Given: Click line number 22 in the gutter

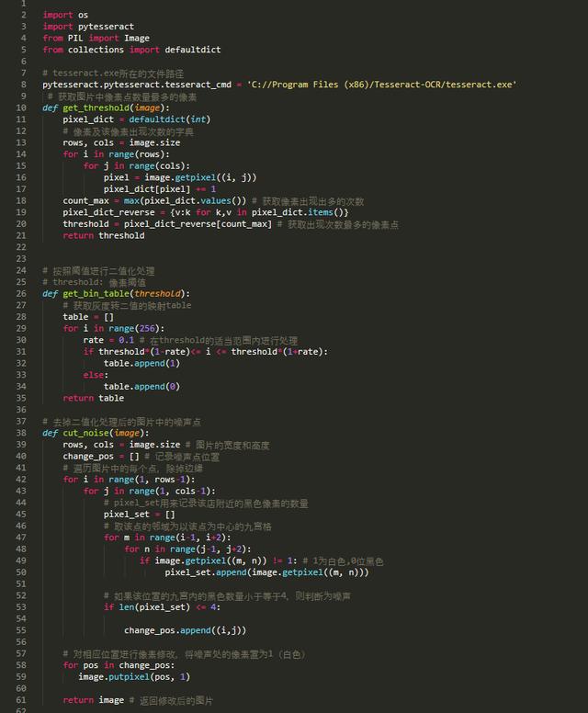Looking at the screenshot, I should 21,247.
